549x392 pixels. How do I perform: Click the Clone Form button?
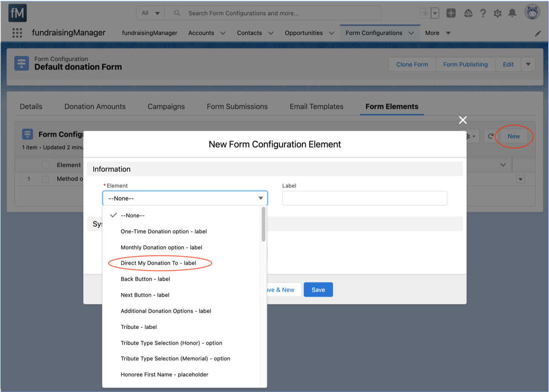point(412,64)
